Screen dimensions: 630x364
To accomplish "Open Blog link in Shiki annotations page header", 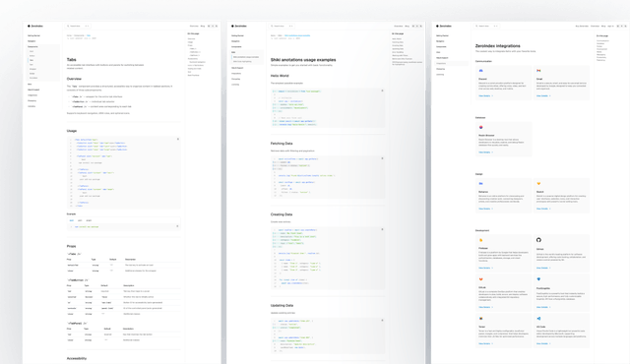I will click(407, 27).
